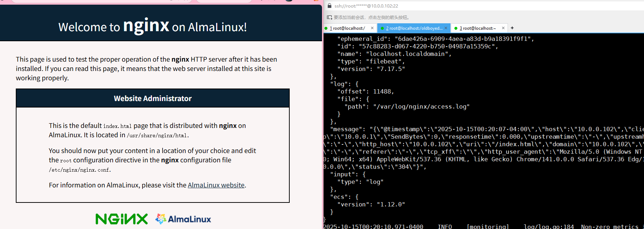Click the "type": "log" terminal line

pos(360,182)
